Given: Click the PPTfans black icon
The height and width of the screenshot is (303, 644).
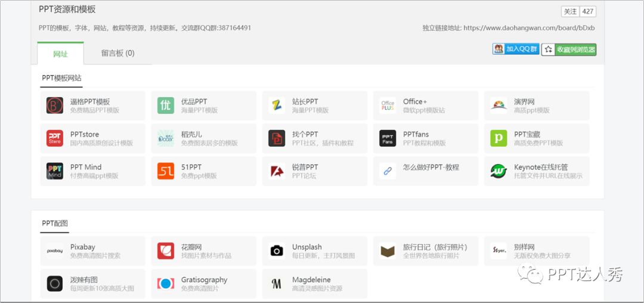Looking at the screenshot, I should point(388,138).
